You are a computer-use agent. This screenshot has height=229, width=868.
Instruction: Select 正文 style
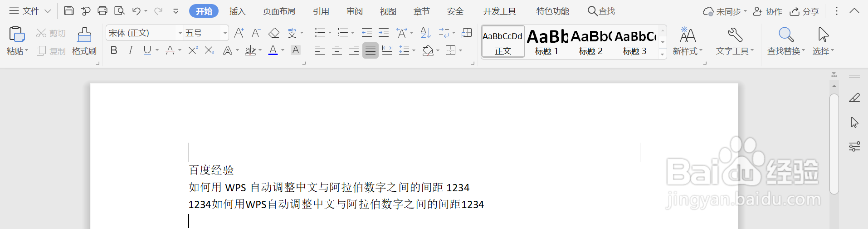[503, 42]
